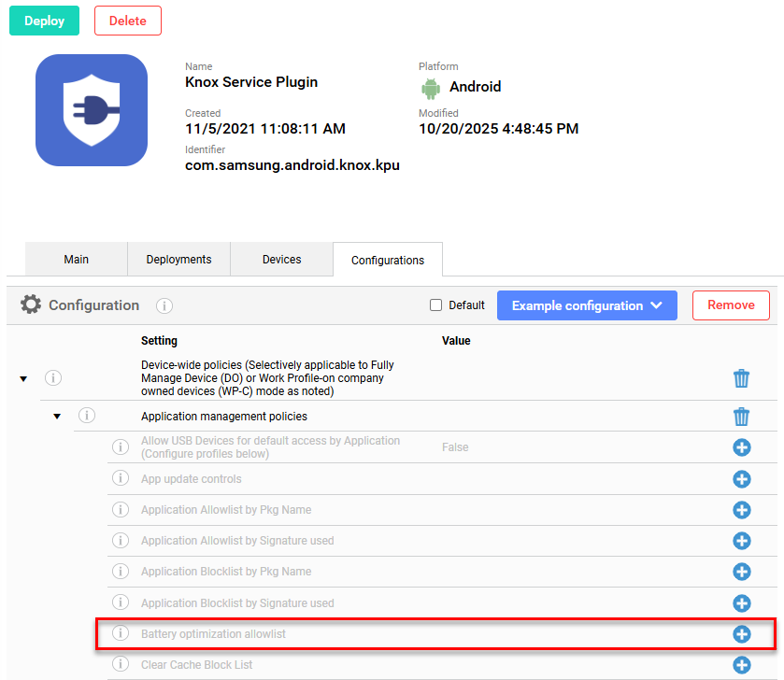Viewport: 784px width, 680px height.
Task: View info for the Configuration section
Action: [x=164, y=305]
